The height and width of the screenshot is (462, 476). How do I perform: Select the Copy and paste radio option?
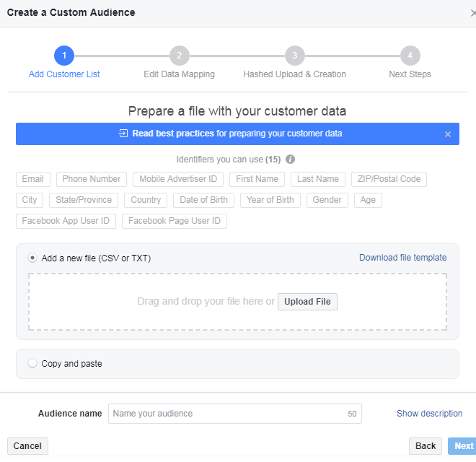click(x=32, y=364)
